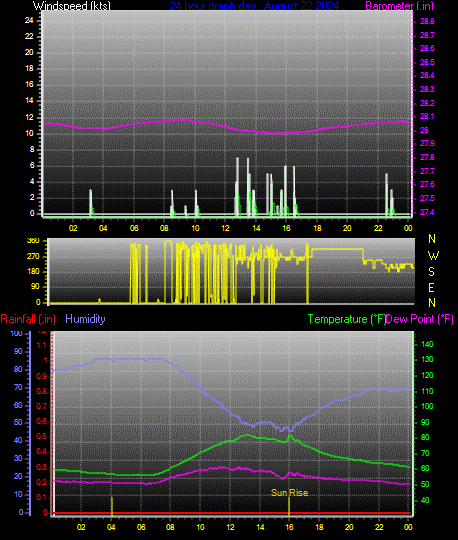
Task: Click the yellow marker line at hour 04
Action: 112,506
